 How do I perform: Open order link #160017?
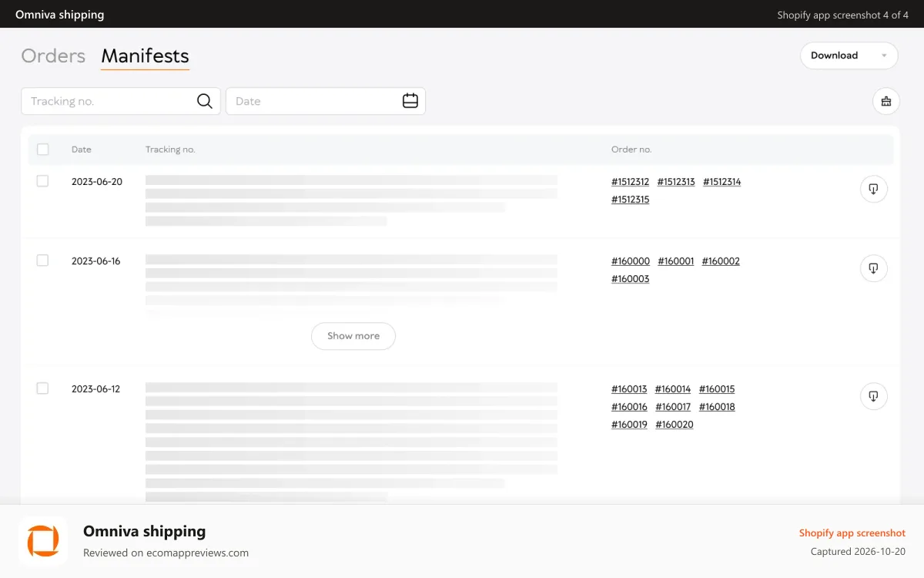(x=673, y=407)
